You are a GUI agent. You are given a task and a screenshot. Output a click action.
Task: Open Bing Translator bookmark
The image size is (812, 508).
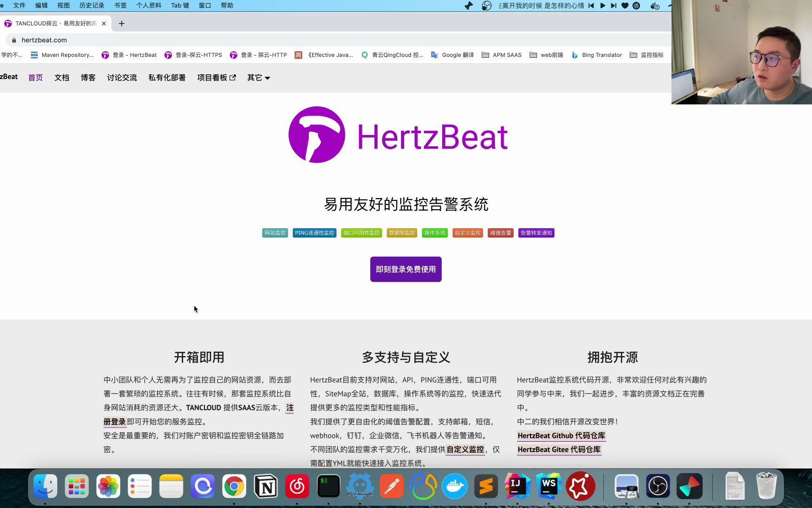[x=596, y=55]
